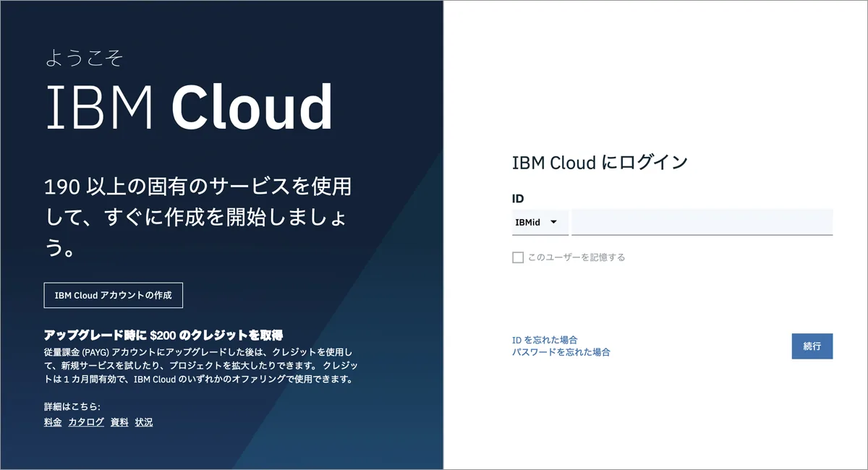Open the ID を忘れた場合 link

[x=545, y=340]
